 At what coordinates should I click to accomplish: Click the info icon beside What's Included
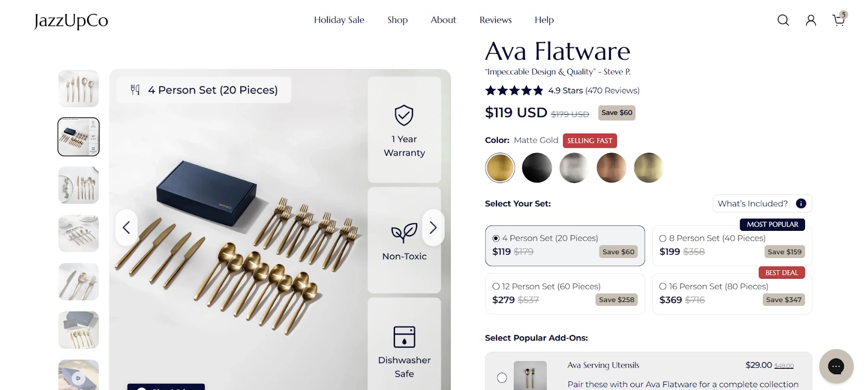(801, 203)
